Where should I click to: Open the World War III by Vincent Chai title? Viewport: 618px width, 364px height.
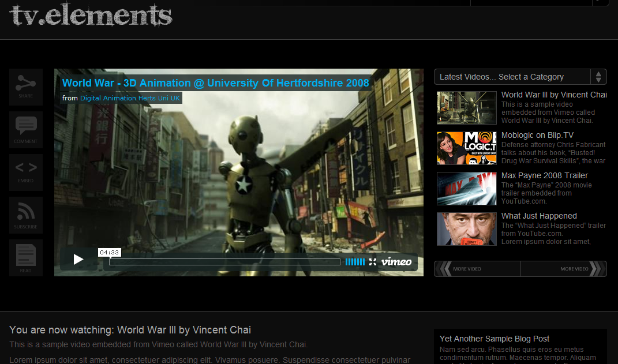coord(554,95)
